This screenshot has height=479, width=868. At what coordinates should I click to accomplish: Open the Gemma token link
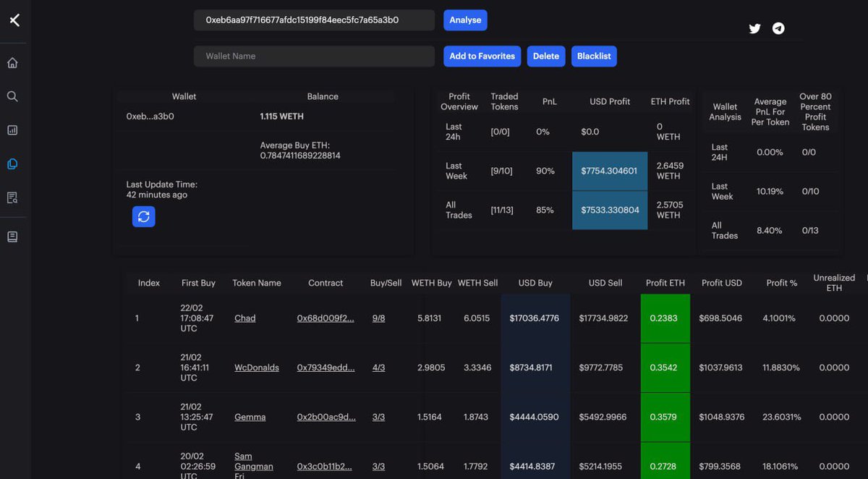250,417
